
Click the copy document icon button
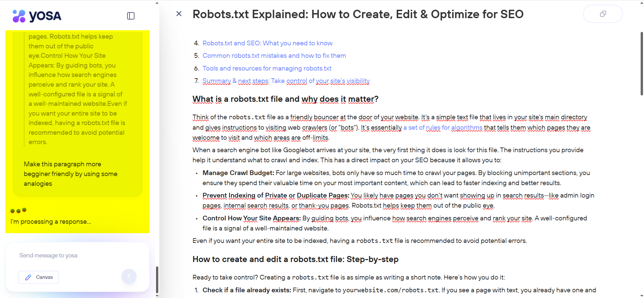click(x=602, y=14)
